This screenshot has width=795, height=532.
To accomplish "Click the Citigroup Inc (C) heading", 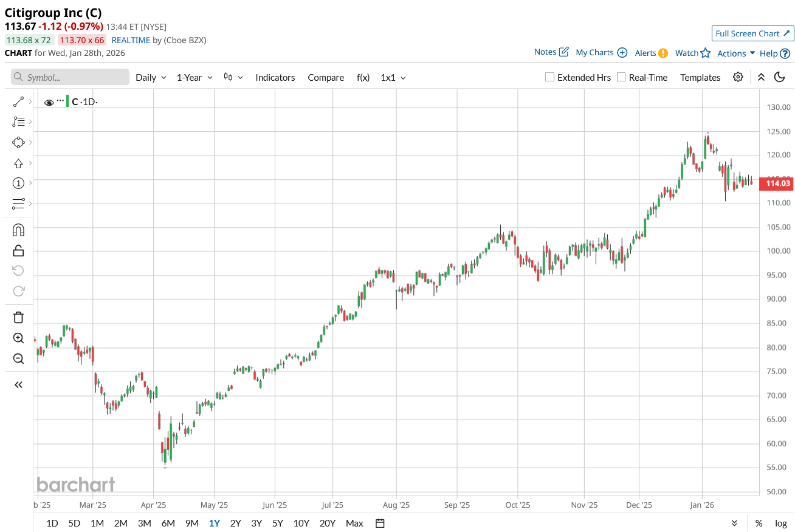I will [53, 13].
